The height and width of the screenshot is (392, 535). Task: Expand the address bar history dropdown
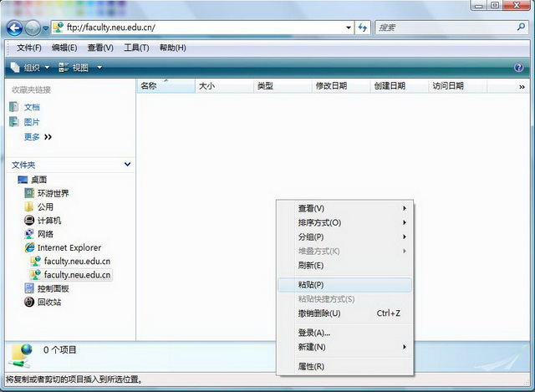349,28
